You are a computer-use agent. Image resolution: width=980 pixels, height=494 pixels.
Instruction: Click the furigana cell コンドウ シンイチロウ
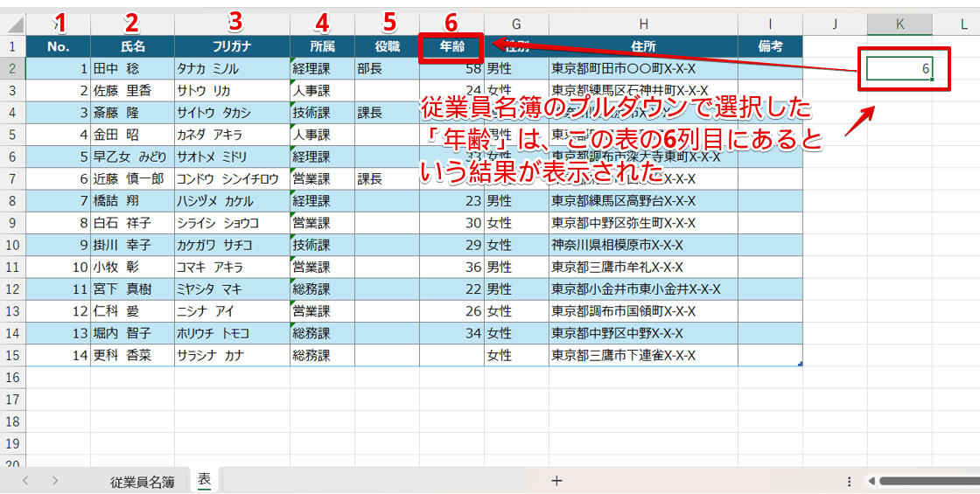233,178
